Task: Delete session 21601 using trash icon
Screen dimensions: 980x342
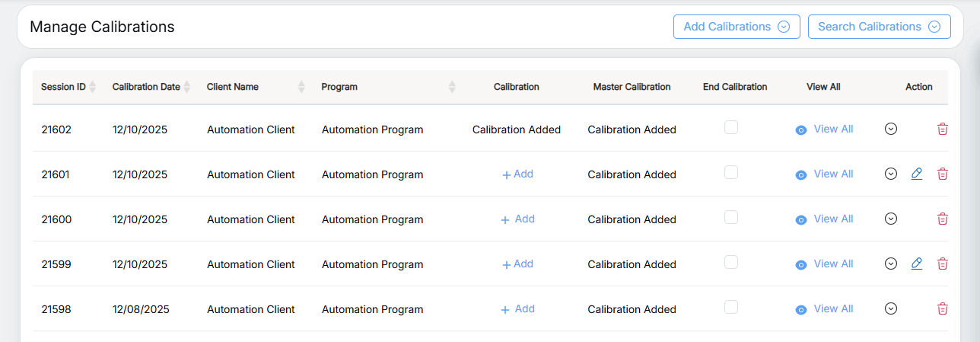Action: click(x=942, y=174)
